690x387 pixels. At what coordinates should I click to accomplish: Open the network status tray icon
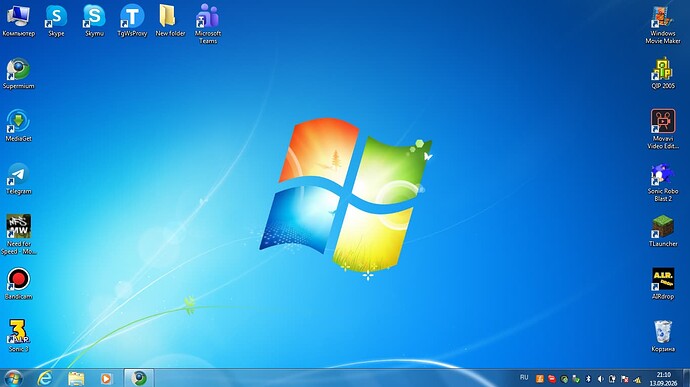pos(637,379)
